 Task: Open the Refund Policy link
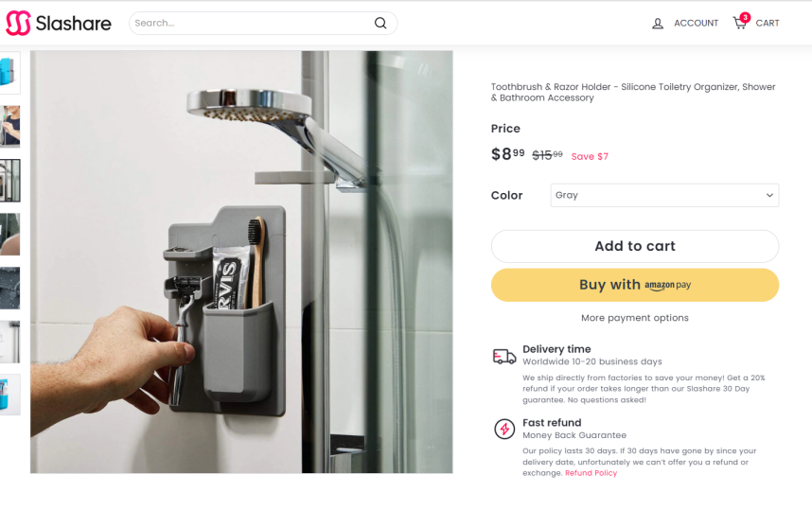(x=591, y=473)
